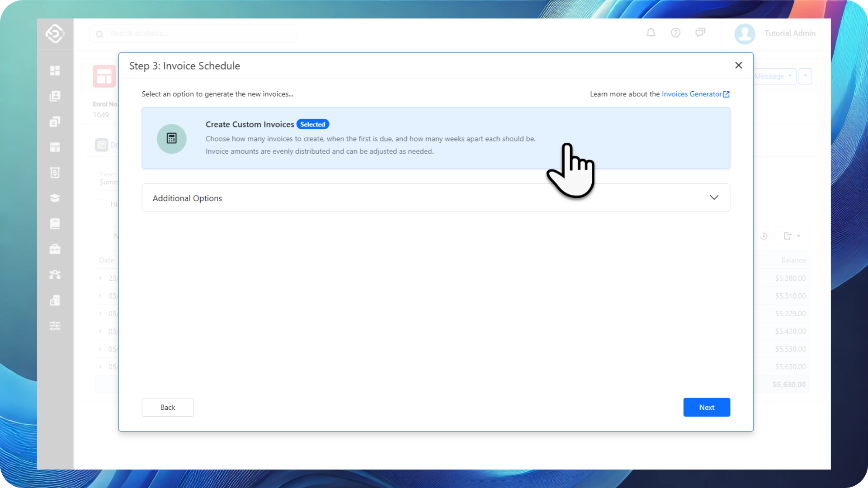868x488 pixels.
Task: Click the calculator icon on invoice option
Action: (171, 139)
